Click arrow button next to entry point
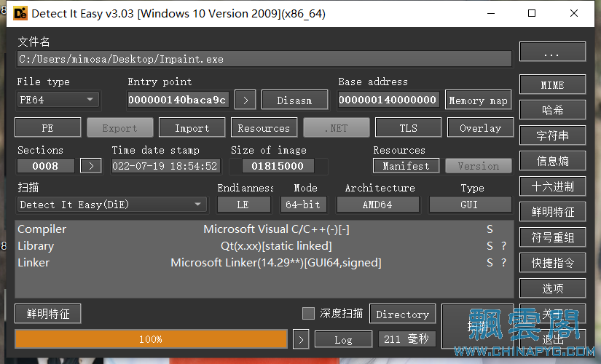Image resolution: width=601 pixels, height=364 pixels. (x=245, y=100)
